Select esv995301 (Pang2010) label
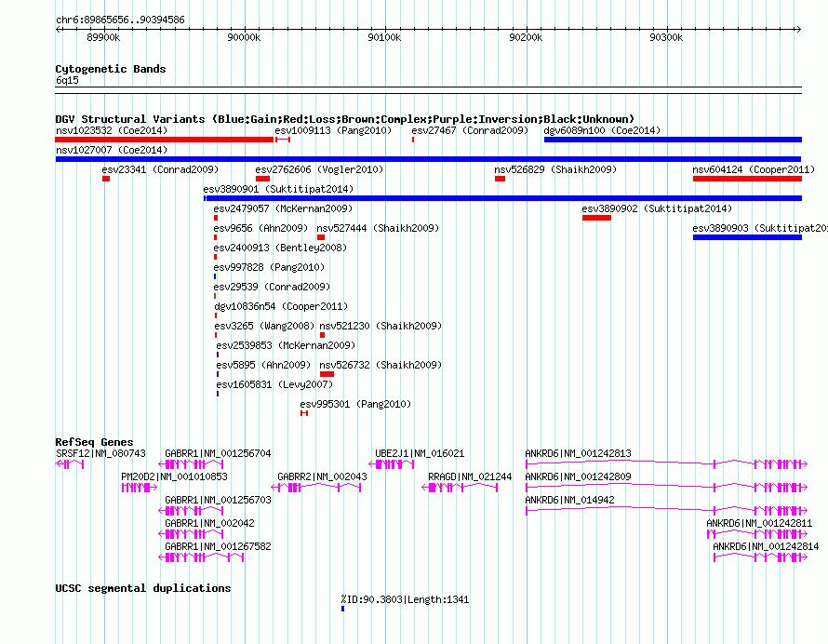 pyautogui.click(x=355, y=404)
